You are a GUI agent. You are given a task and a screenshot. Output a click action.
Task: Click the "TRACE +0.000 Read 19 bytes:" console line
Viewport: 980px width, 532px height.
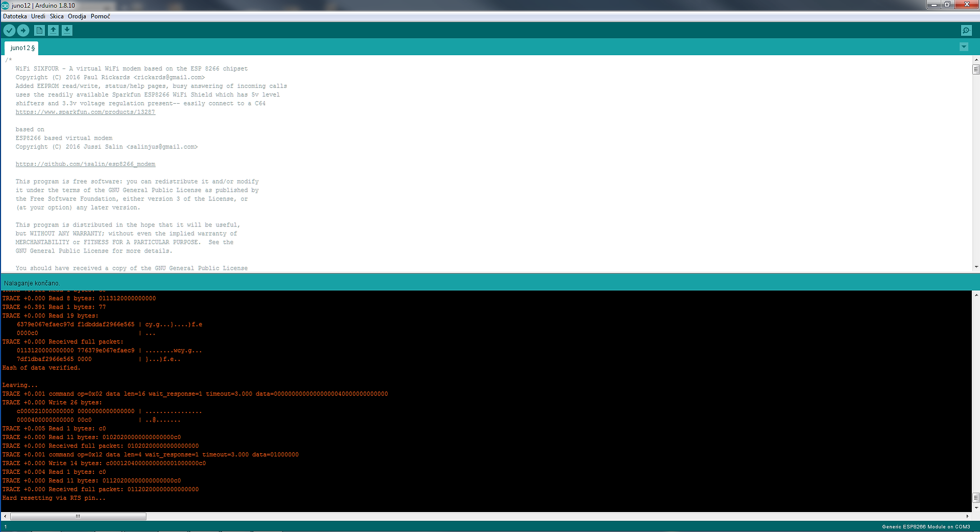pyautogui.click(x=50, y=315)
